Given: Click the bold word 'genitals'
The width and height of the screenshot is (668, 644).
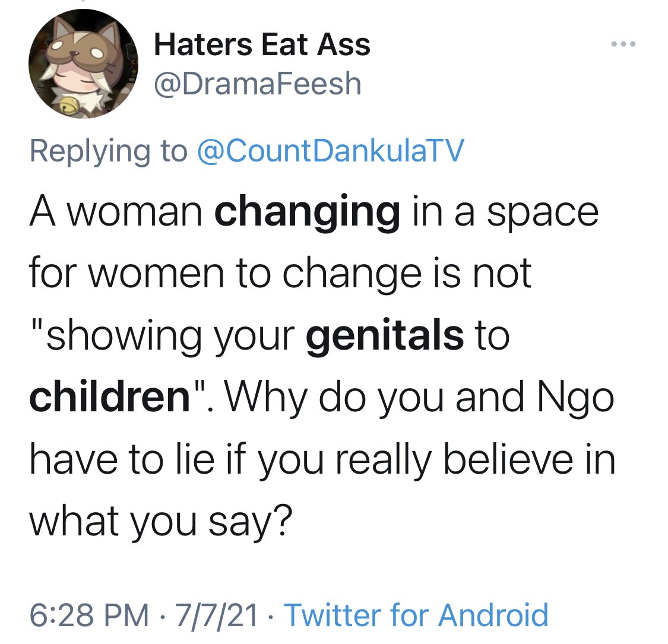Looking at the screenshot, I should 384,335.
